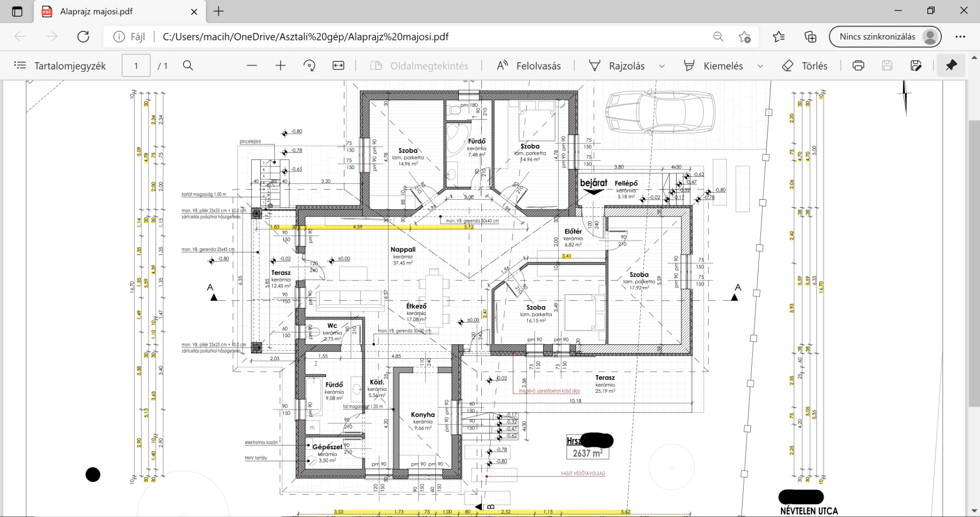This screenshot has width=980, height=517.
Task: Click the fit to width icon
Action: pos(338,66)
